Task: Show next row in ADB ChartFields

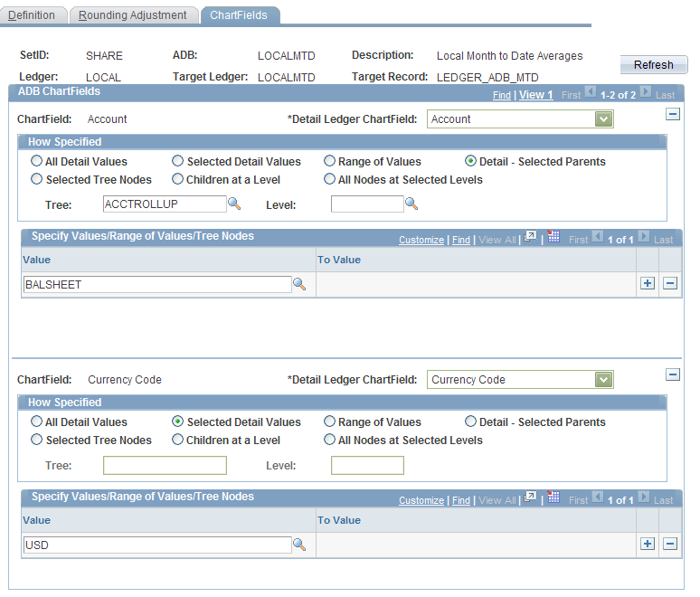Action: (x=646, y=92)
